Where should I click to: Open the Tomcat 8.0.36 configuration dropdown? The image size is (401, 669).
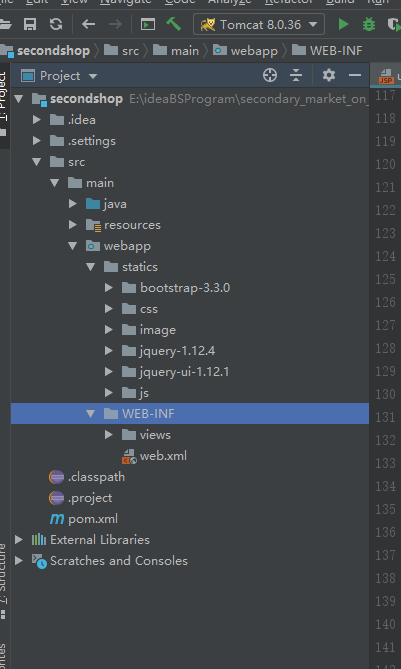click(x=259, y=24)
